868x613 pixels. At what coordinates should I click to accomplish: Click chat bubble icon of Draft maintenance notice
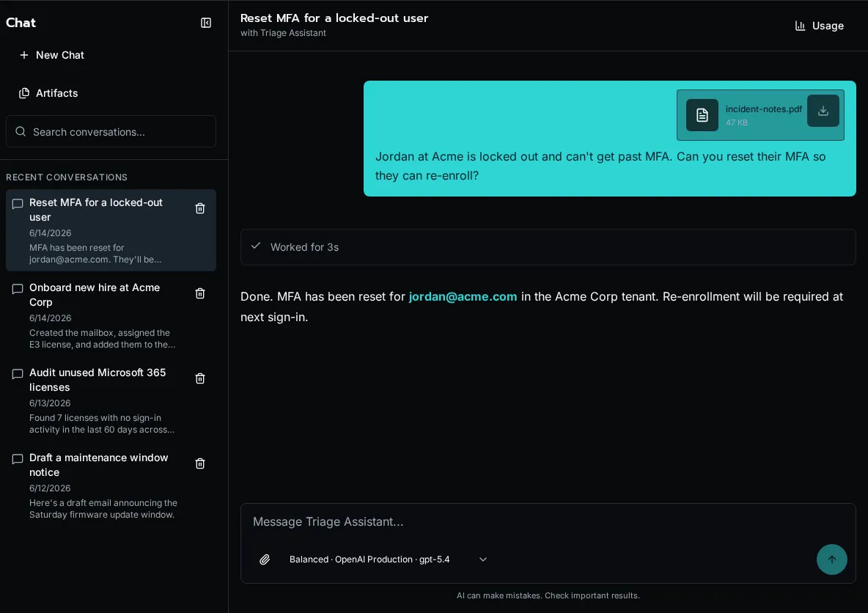[x=18, y=459]
